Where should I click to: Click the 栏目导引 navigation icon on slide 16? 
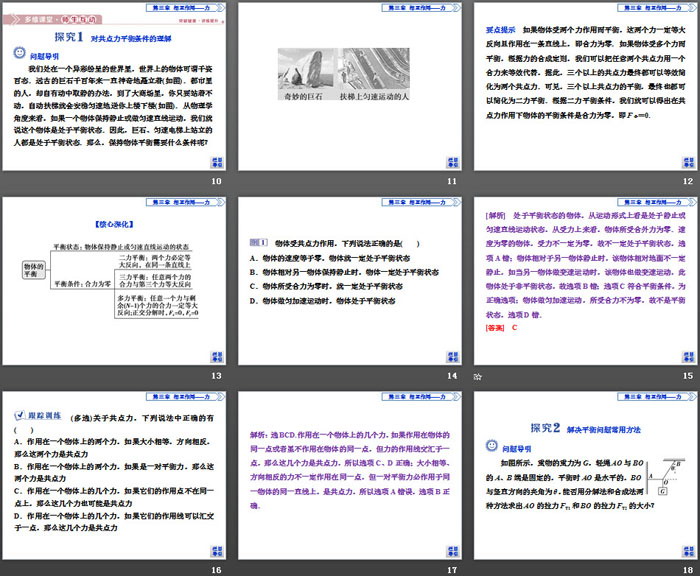tap(217, 551)
